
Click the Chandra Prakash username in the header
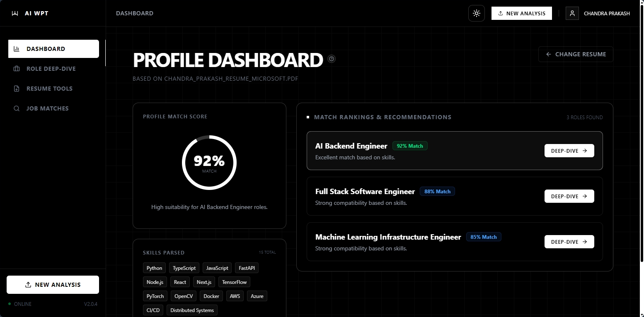[x=607, y=13]
